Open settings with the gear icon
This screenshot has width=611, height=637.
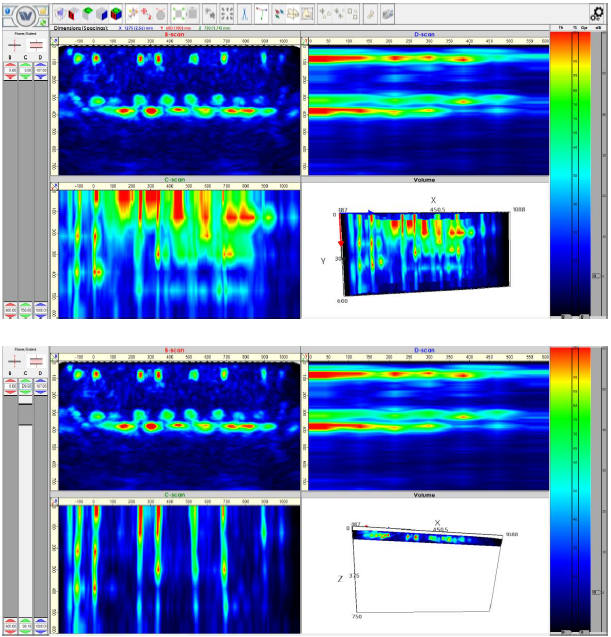(597, 13)
